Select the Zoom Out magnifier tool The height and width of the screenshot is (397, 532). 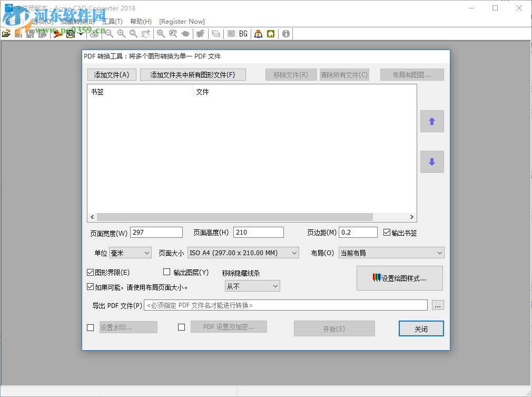coord(109,33)
